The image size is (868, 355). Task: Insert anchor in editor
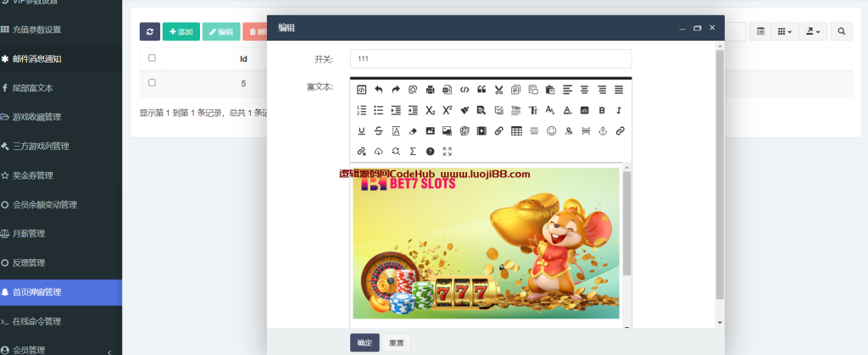pos(603,131)
